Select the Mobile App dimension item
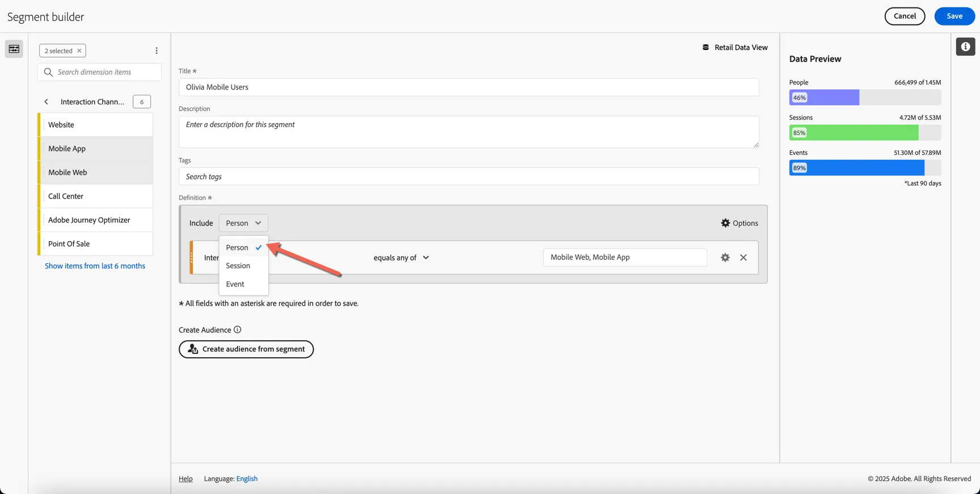Screen dimensions: 980x494 click(95, 149)
